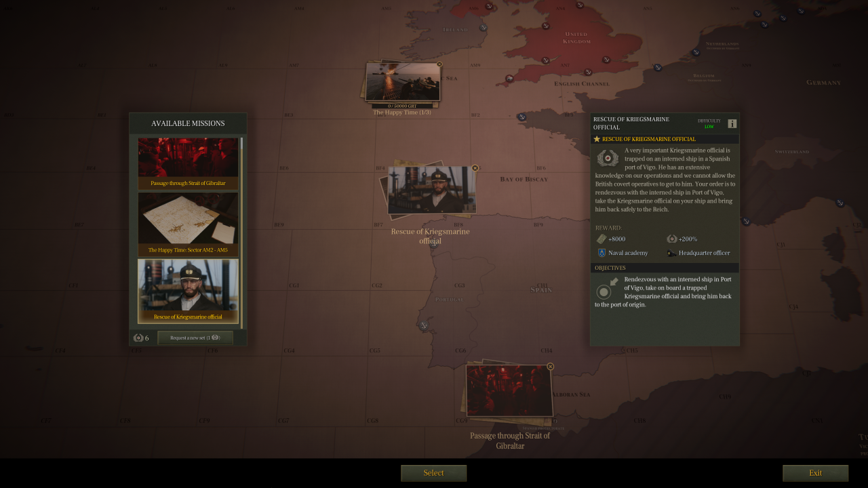The width and height of the screenshot is (868, 488).
Task: Open the Passage through Strait of Gibraltar map card
Action: pos(509,390)
